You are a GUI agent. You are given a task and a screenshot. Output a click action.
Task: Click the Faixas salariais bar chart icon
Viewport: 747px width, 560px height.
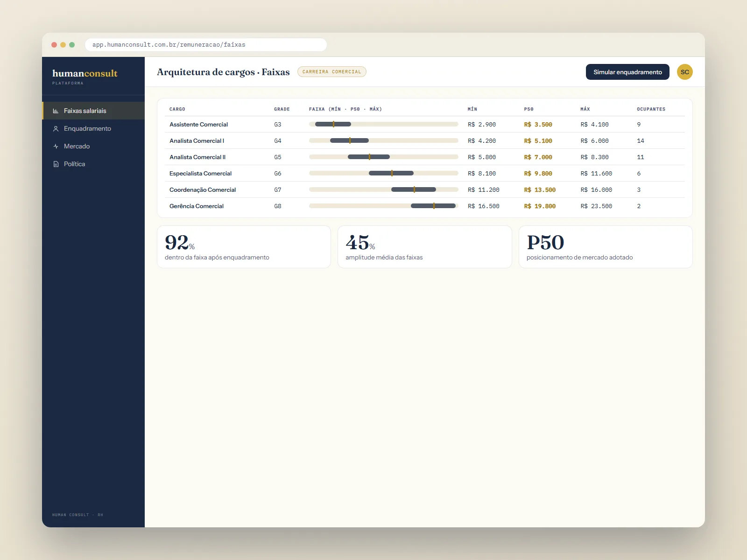56,111
